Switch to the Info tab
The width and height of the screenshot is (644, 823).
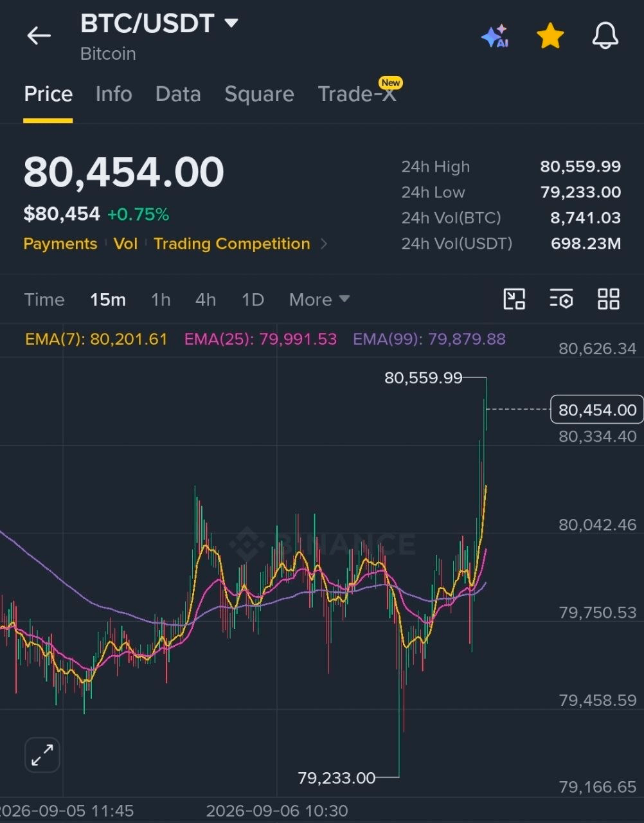(114, 95)
